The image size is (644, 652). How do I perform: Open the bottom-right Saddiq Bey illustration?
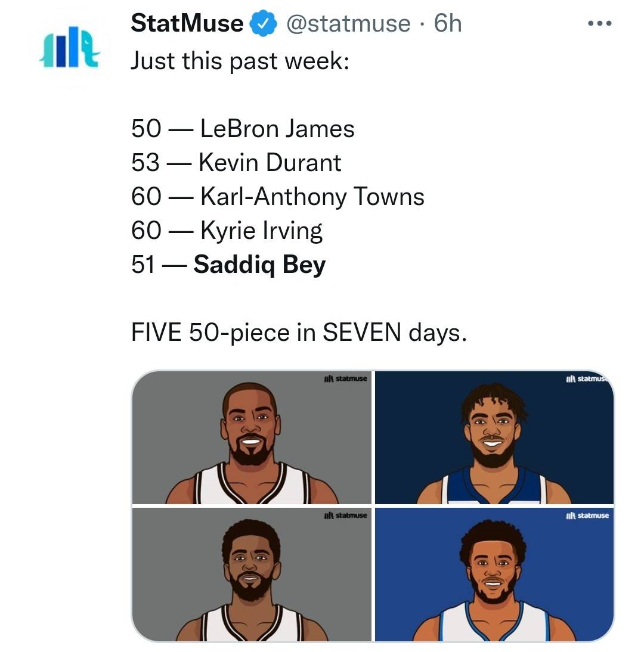click(x=494, y=575)
